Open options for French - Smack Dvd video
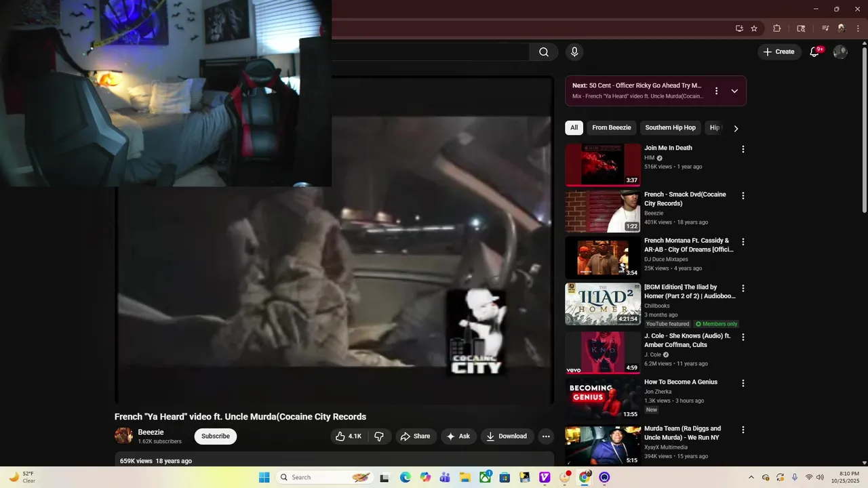This screenshot has height=488, width=868. (743, 196)
